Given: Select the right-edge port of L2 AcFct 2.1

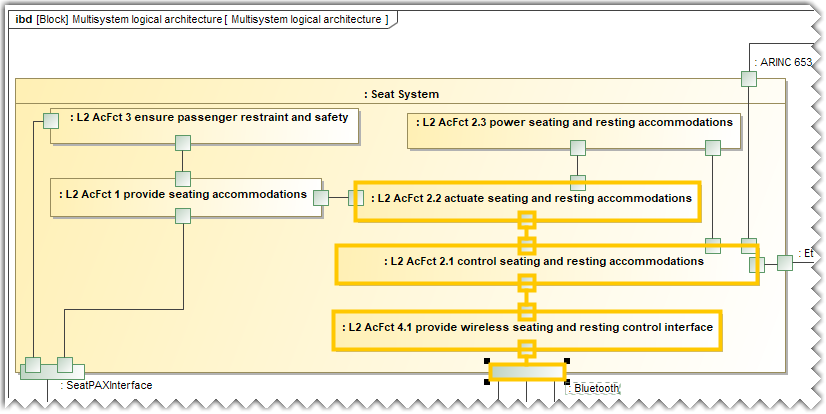Looking at the screenshot, I should (x=757, y=264).
